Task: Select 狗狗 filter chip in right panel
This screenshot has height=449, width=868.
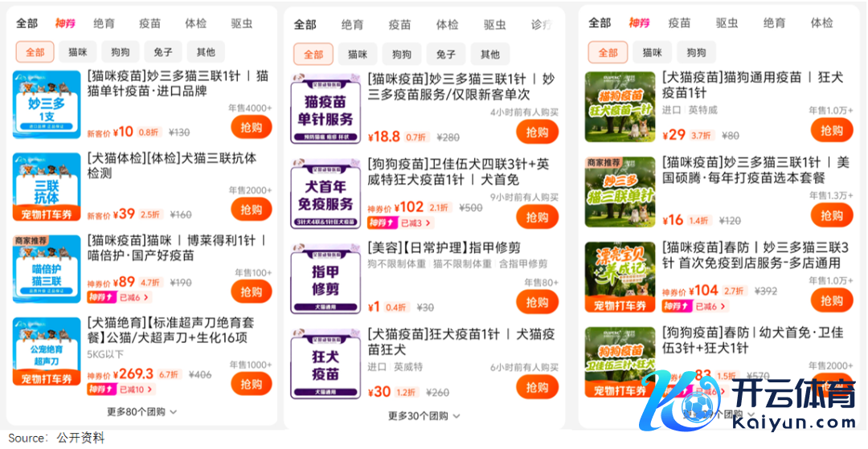Action: coord(696,52)
